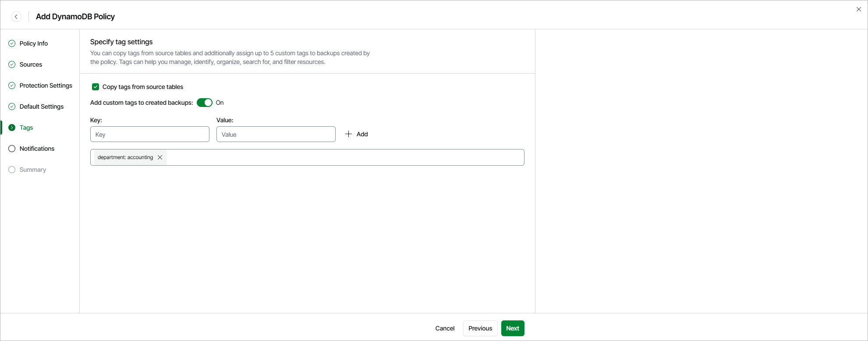
Task: Click the Add label text
Action: (x=362, y=134)
